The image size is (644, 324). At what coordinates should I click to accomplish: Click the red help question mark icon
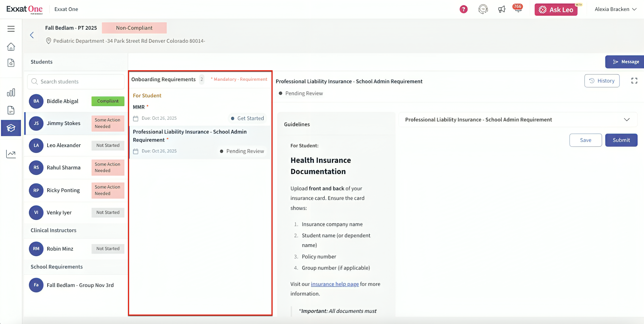[463, 9]
